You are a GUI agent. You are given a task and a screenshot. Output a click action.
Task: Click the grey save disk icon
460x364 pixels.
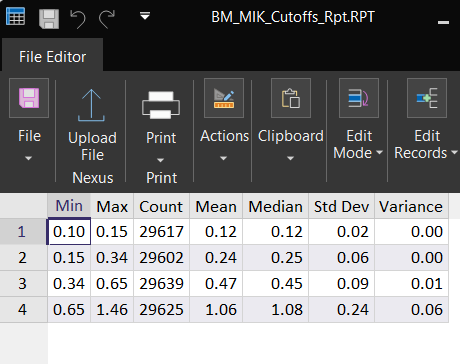(x=49, y=19)
